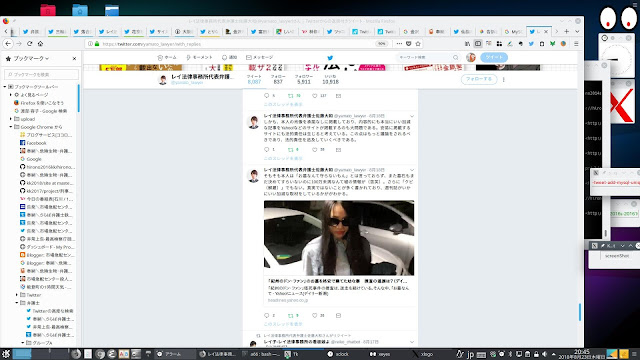
Task: Open the page actions three-dot menu
Action: [x=399, y=44]
